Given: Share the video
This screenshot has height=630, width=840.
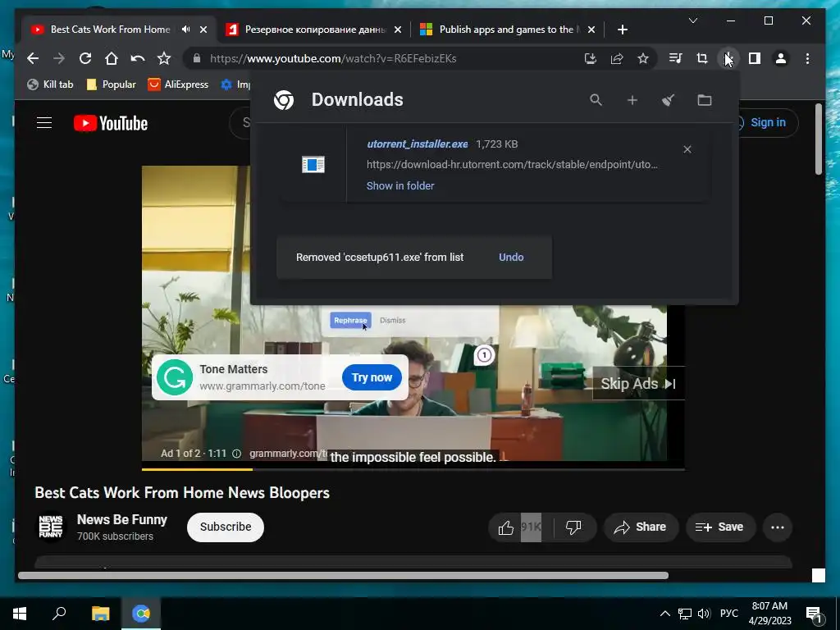Looking at the screenshot, I should click(641, 527).
